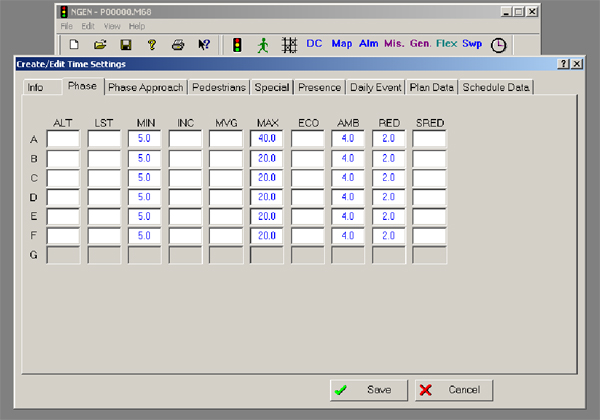Click the New file icon in NGEN toolbar
The image size is (600, 420).
[x=74, y=44]
